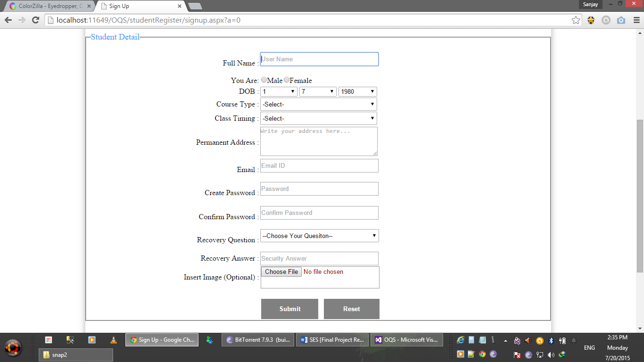Viewport: 644px width, 362px height.
Task: Open the Class Timing dropdown
Action: click(319, 118)
